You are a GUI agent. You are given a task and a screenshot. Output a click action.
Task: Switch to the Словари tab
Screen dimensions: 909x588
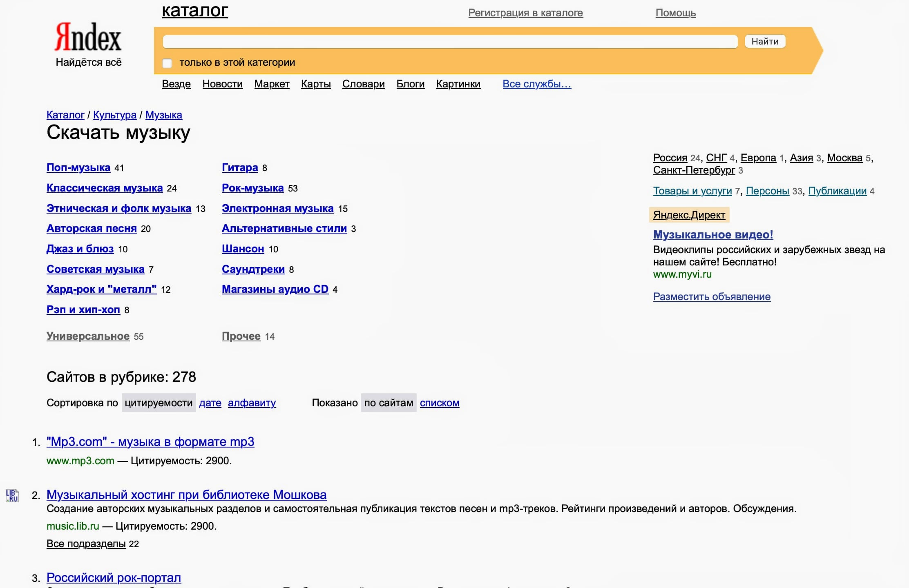click(x=364, y=84)
